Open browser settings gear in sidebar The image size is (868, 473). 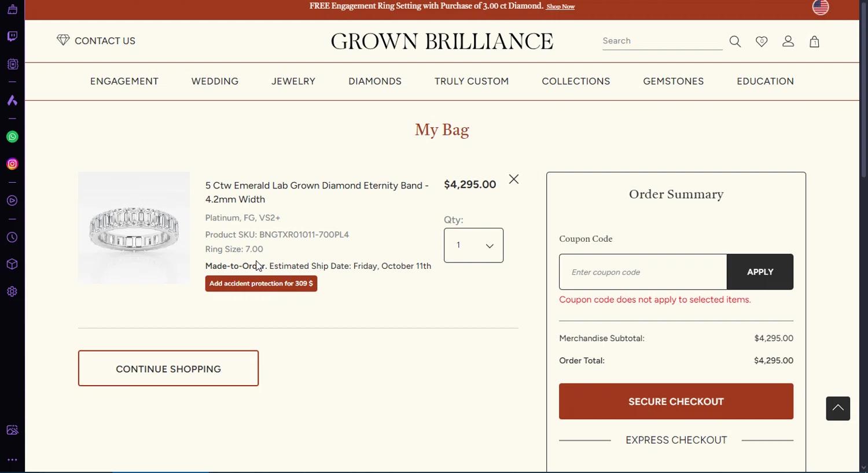click(12, 291)
